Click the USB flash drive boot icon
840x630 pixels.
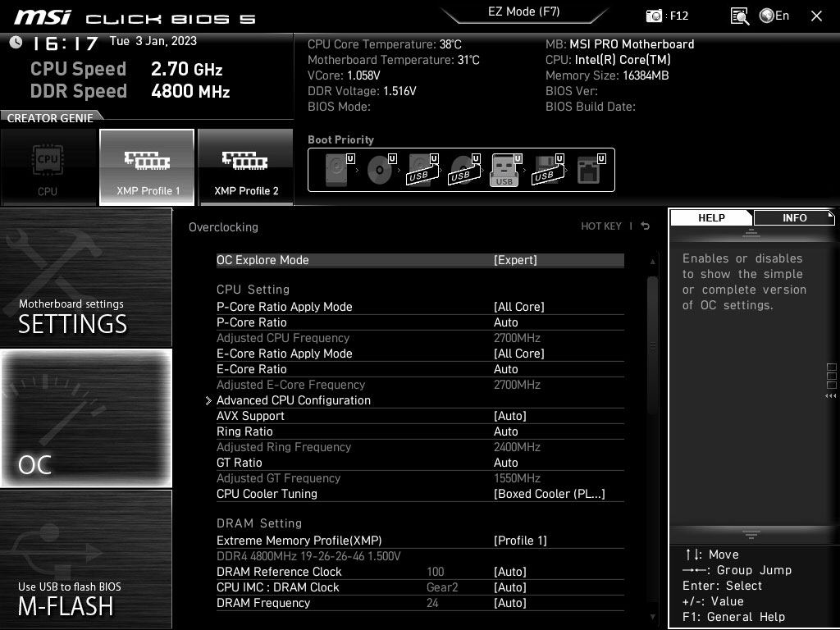(505, 168)
